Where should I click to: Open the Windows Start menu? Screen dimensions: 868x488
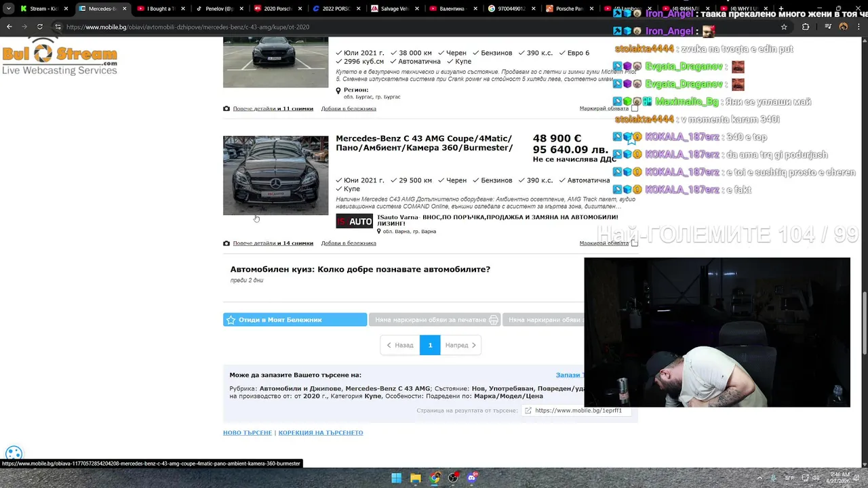[x=397, y=478]
